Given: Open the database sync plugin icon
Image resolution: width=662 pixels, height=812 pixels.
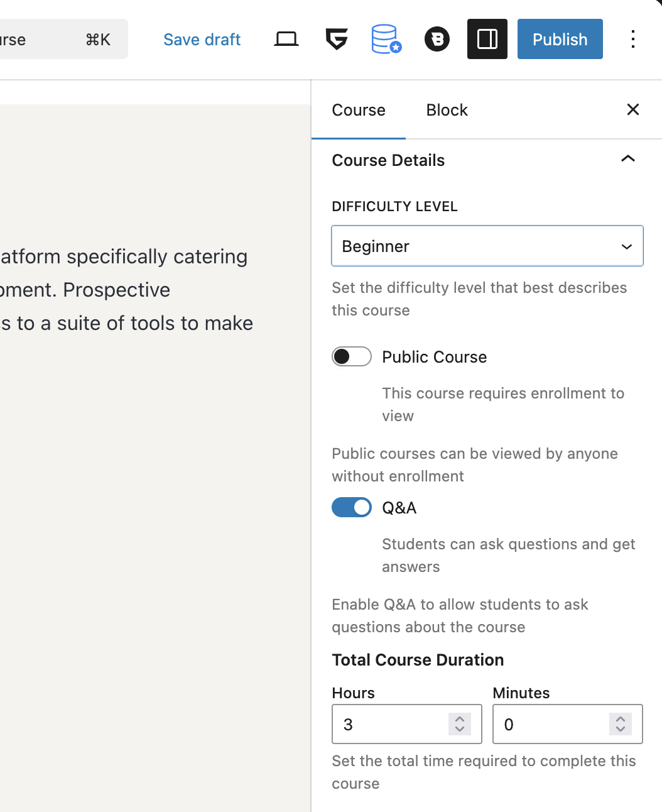Looking at the screenshot, I should tap(386, 39).
